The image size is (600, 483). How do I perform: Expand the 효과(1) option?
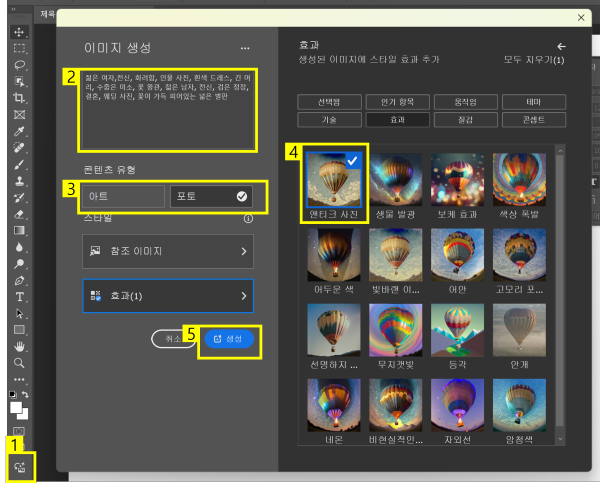[x=168, y=296]
